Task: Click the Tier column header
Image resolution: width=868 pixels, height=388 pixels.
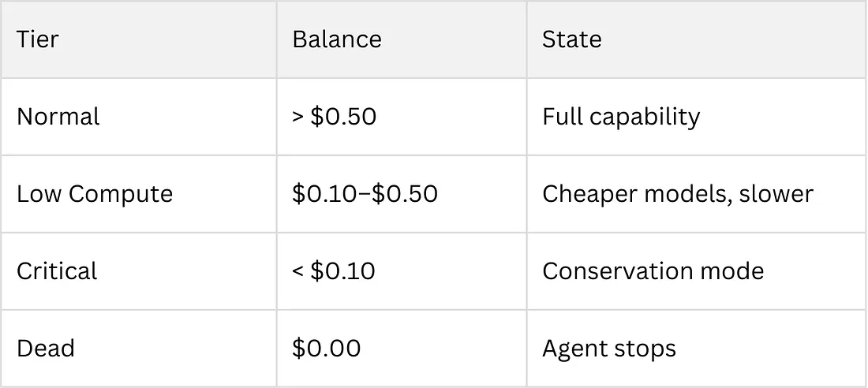Action: [38, 39]
